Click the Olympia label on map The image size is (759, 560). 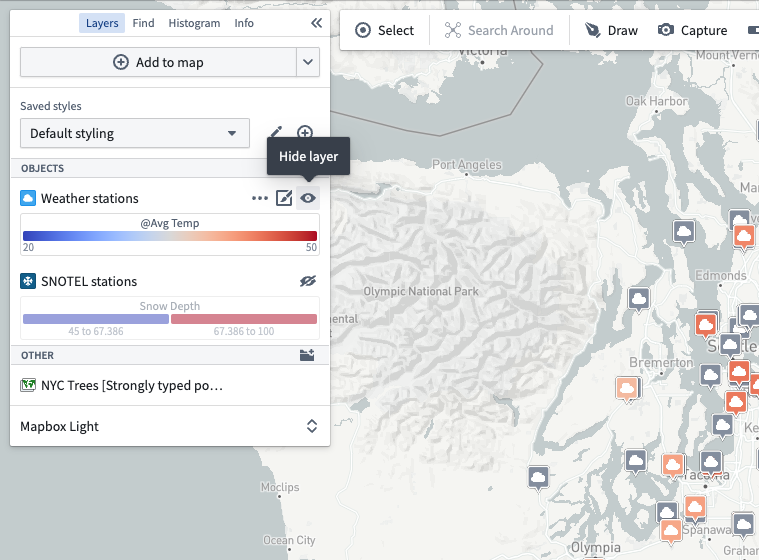pos(595,547)
